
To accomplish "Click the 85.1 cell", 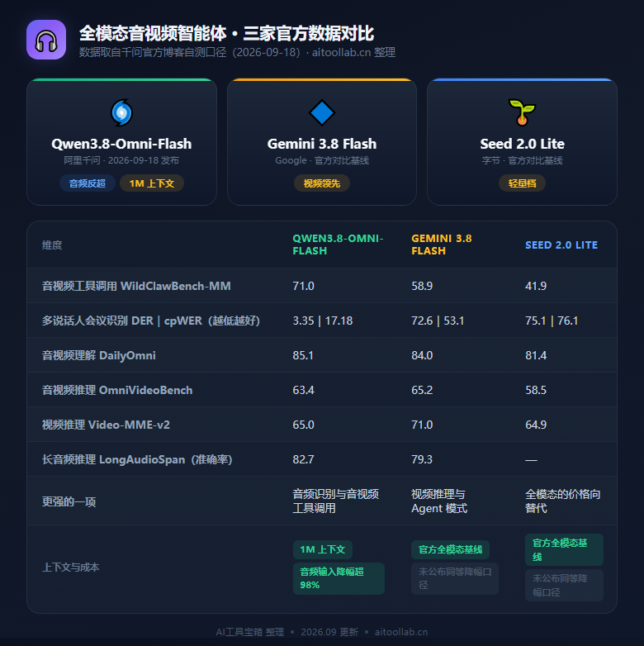I will [303, 355].
